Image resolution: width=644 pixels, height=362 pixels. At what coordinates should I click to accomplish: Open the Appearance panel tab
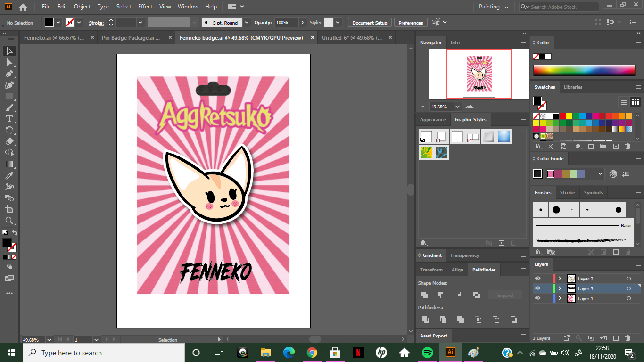tap(433, 120)
